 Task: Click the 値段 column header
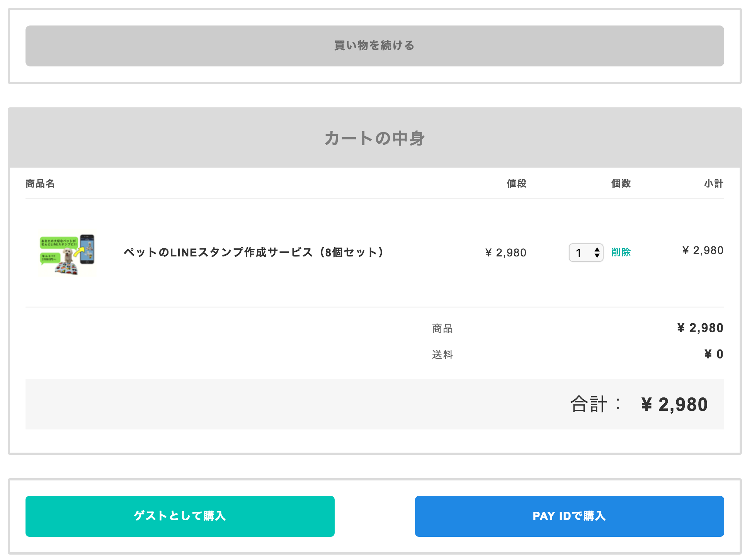[517, 183]
